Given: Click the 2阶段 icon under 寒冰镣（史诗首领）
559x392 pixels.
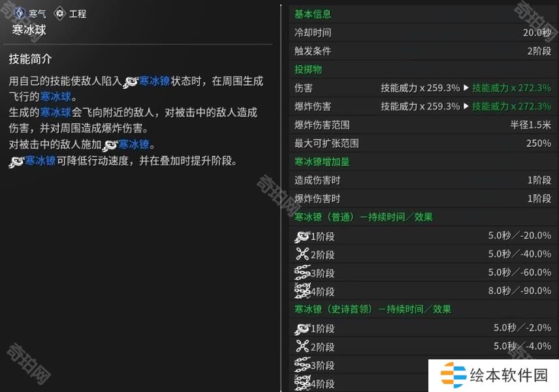Looking at the screenshot, I should 302,347.
